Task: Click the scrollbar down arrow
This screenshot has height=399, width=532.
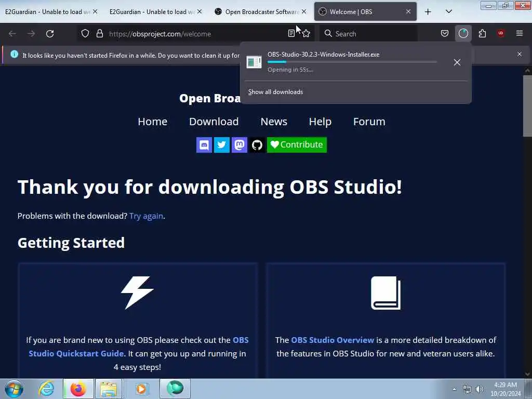Action: point(527,374)
